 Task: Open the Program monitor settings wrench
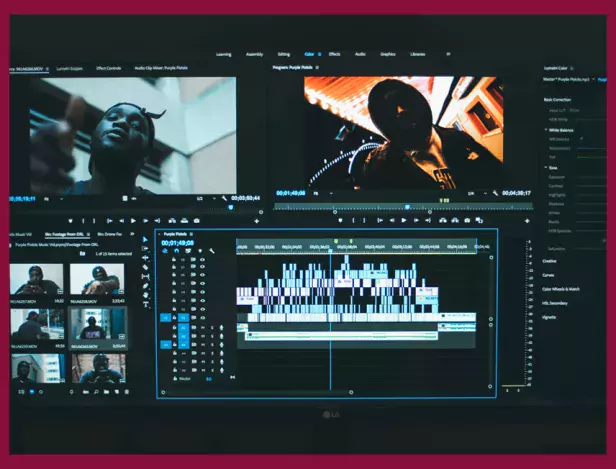495,193
